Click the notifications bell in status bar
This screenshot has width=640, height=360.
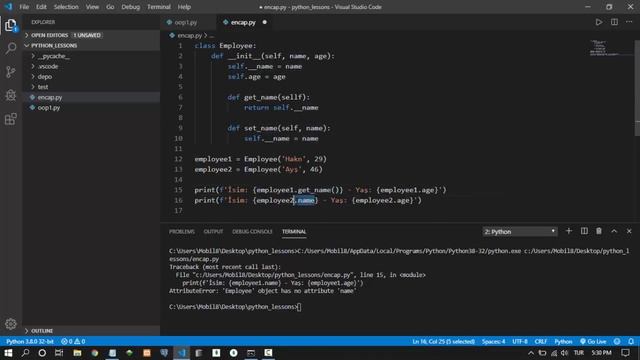tap(631, 341)
